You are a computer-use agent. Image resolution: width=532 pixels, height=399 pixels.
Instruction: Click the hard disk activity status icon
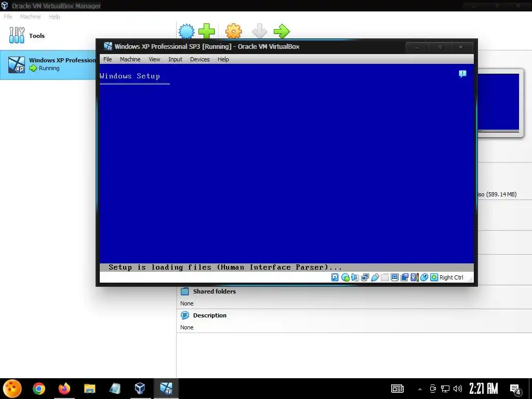(335, 277)
